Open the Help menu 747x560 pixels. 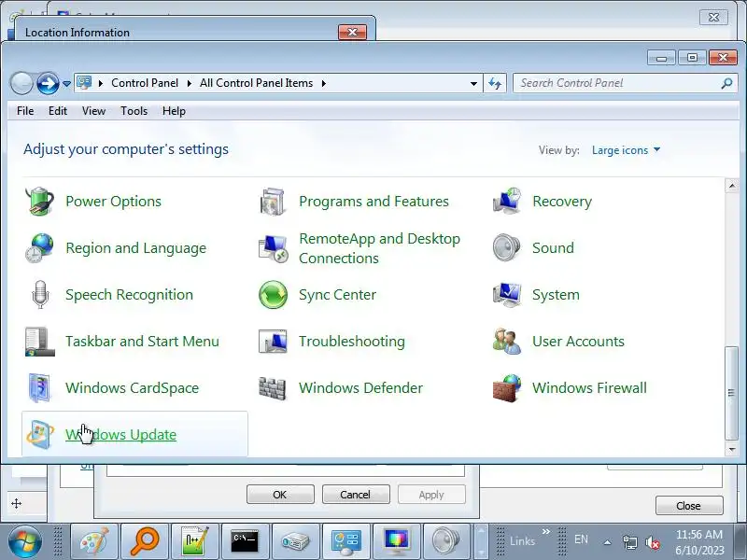(174, 111)
